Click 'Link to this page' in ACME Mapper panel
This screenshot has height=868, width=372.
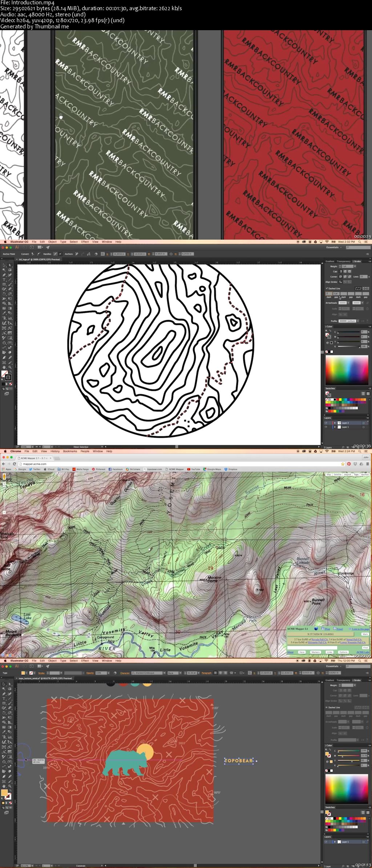(361, 629)
